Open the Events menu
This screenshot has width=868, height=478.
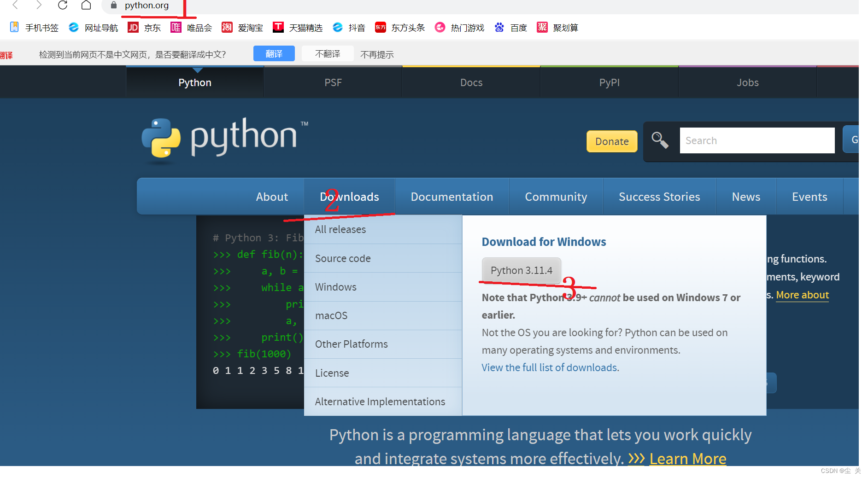[809, 197]
